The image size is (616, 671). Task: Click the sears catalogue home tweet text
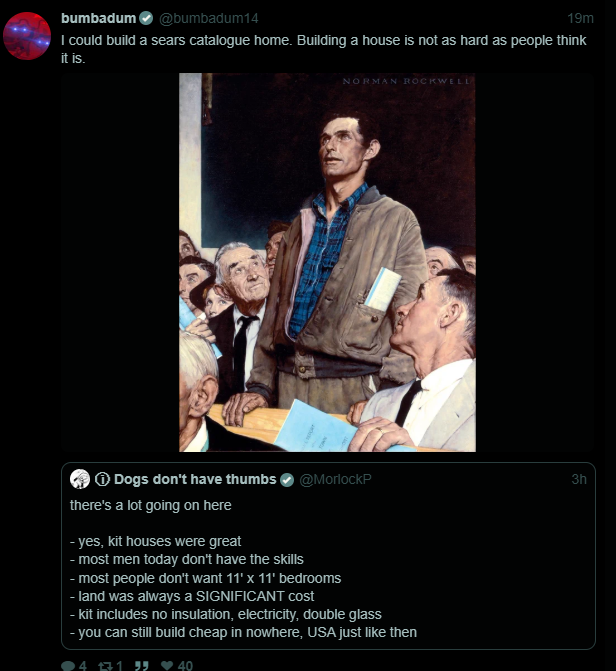pos(324,49)
